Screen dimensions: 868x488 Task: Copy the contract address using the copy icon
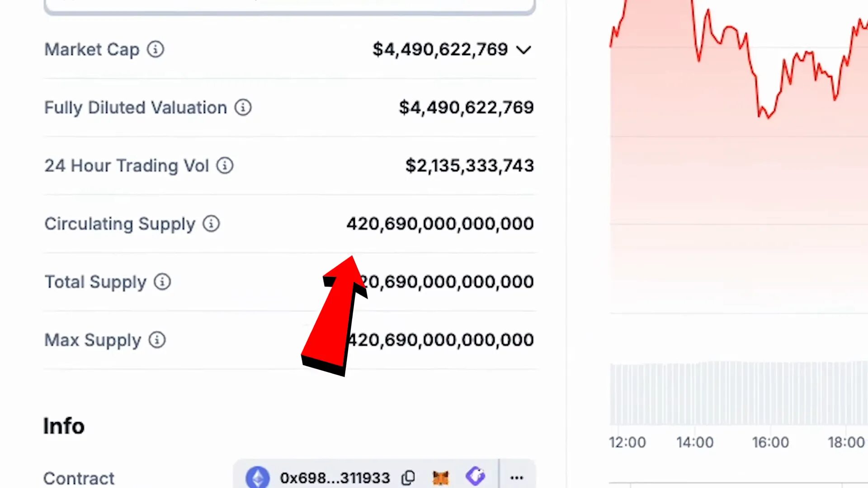coord(408,478)
